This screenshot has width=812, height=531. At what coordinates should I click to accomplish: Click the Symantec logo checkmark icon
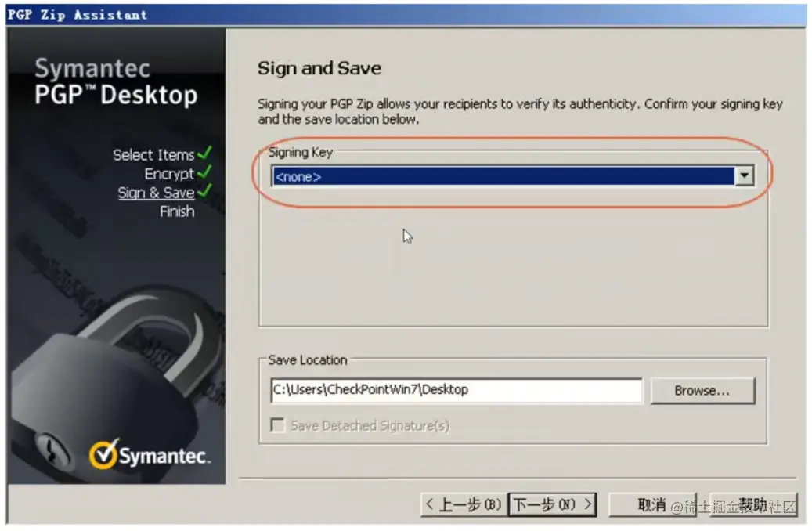pos(103,454)
